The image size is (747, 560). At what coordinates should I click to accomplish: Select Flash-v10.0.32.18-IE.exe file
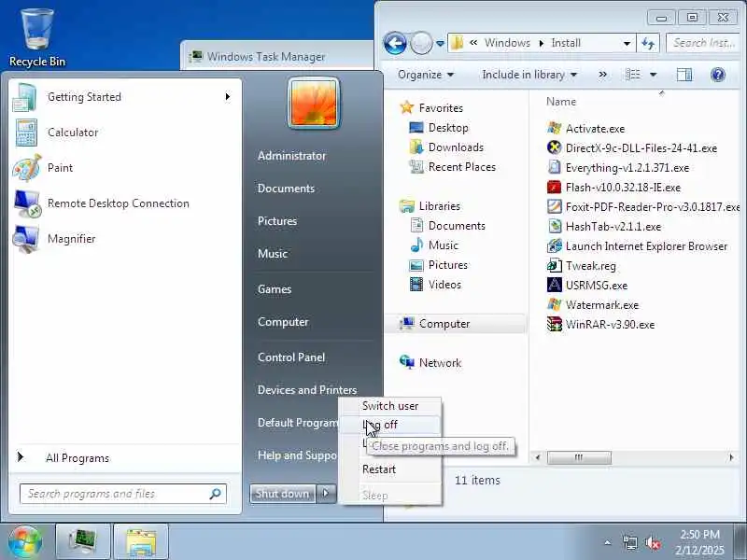613,188
